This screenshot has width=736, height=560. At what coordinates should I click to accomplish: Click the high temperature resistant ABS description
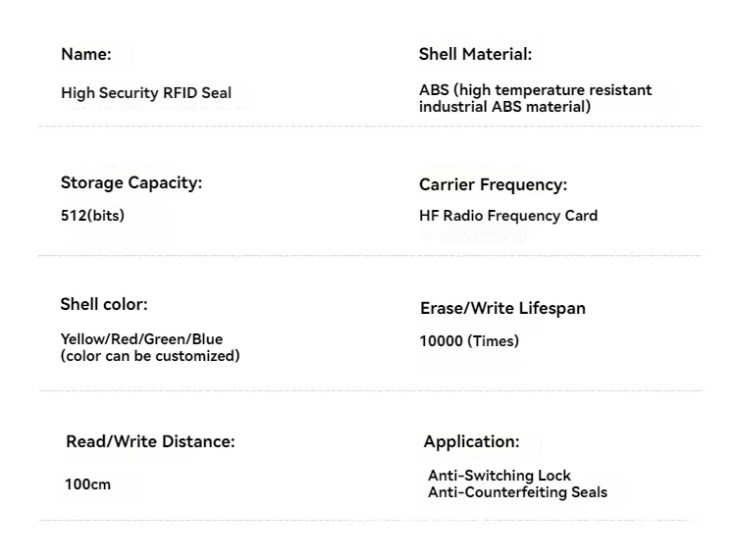pyautogui.click(x=535, y=98)
